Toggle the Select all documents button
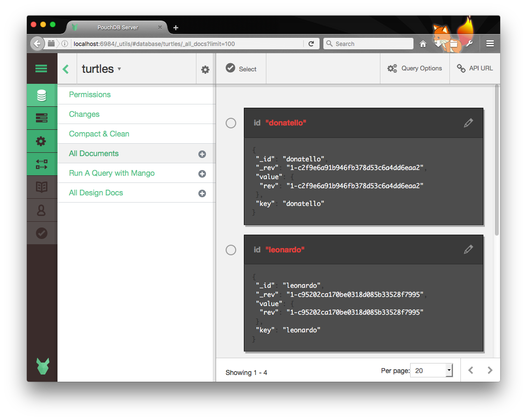527x420 pixels. point(241,68)
